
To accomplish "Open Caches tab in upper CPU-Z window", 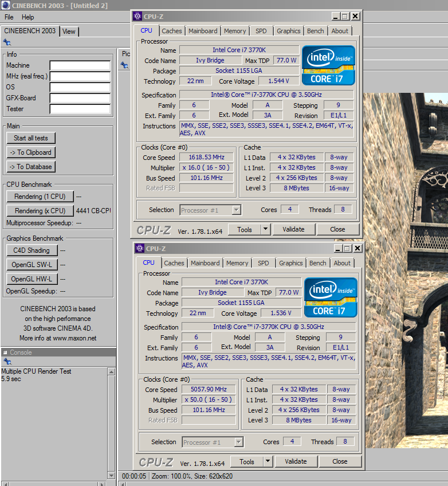I will (x=172, y=31).
